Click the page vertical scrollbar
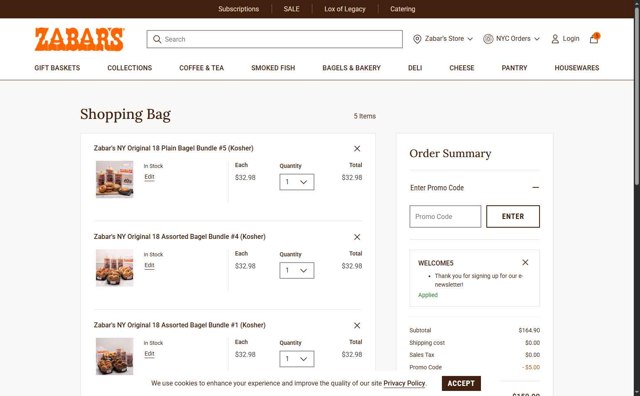The height and width of the screenshot is (396, 640). (637, 98)
